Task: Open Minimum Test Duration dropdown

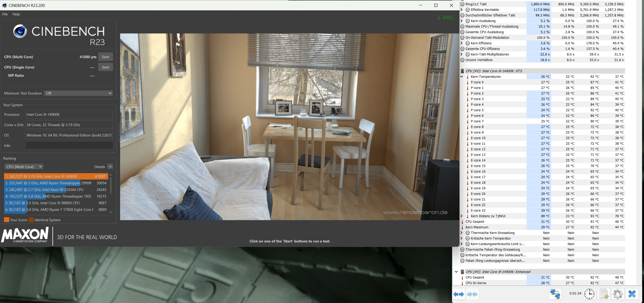Action: 78,93
